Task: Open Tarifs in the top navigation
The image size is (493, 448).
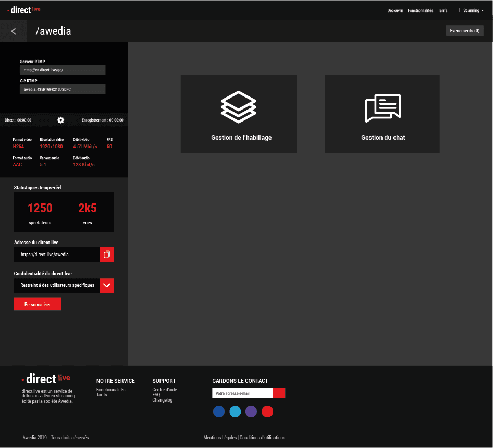Action: point(442,10)
